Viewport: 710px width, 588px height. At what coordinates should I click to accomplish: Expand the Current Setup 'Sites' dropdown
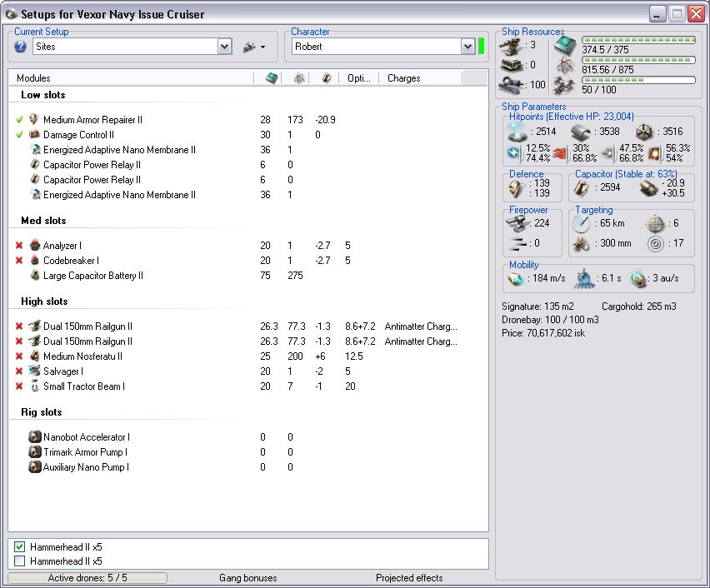(x=225, y=46)
